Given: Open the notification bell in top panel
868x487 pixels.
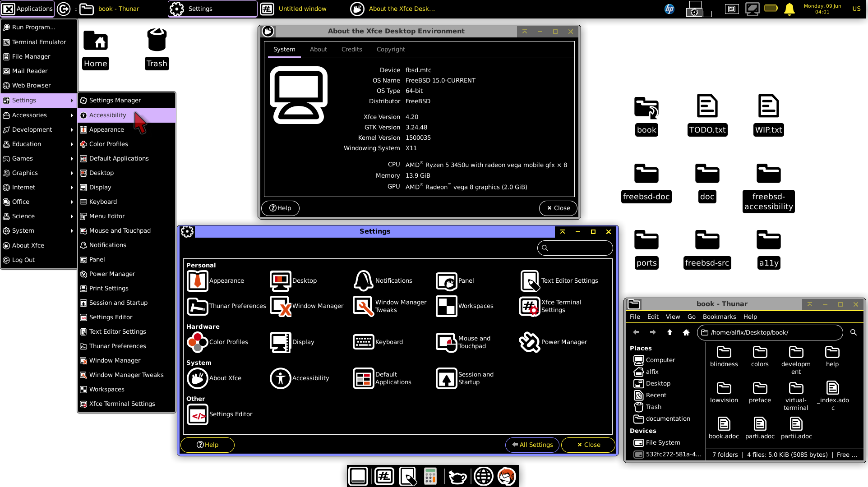Looking at the screenshot, I should pyautogui.click(x=789, y=9).
